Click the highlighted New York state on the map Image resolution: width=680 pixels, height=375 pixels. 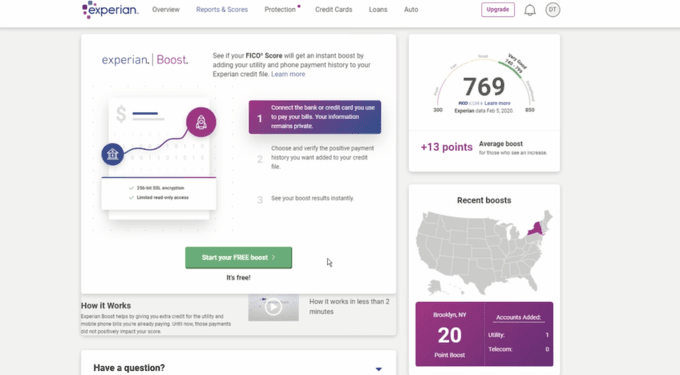coord(536,228)
